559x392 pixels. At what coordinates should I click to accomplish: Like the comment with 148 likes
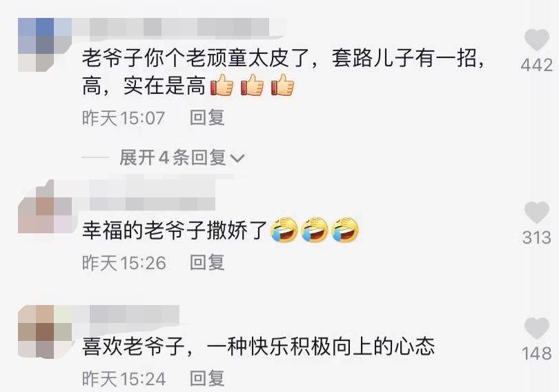click(536, 329)
